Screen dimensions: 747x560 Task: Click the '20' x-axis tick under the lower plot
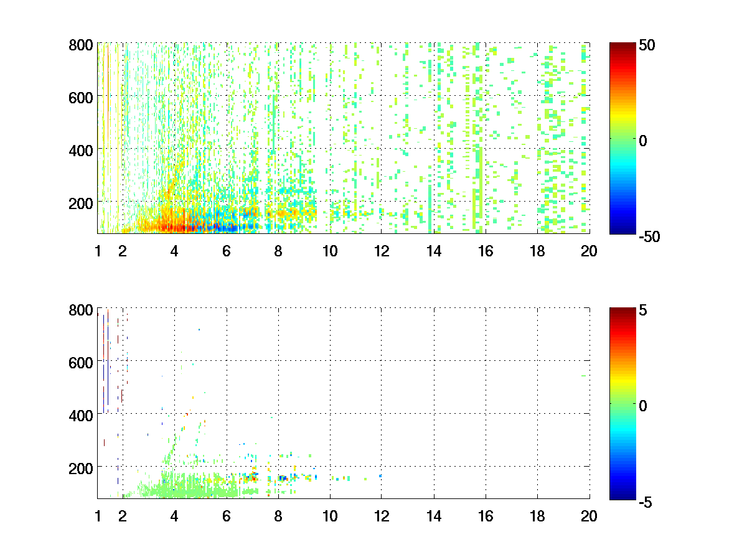[x=589, y=516]
